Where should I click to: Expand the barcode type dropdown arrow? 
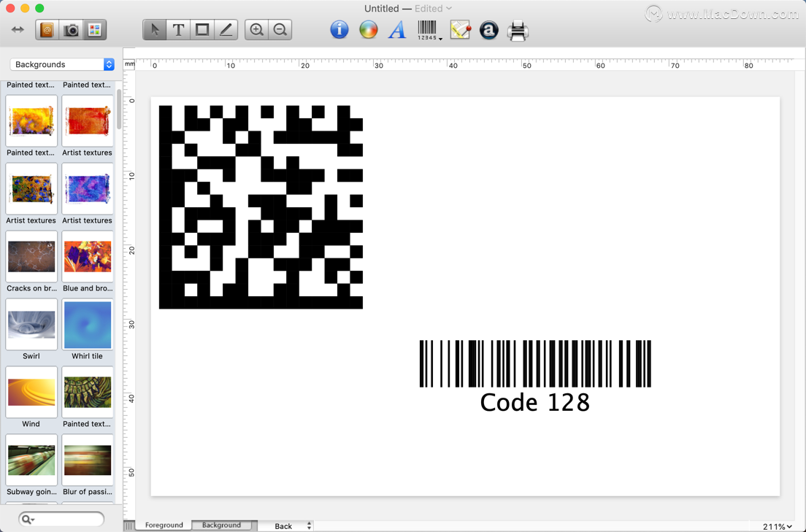pos(440,39)
